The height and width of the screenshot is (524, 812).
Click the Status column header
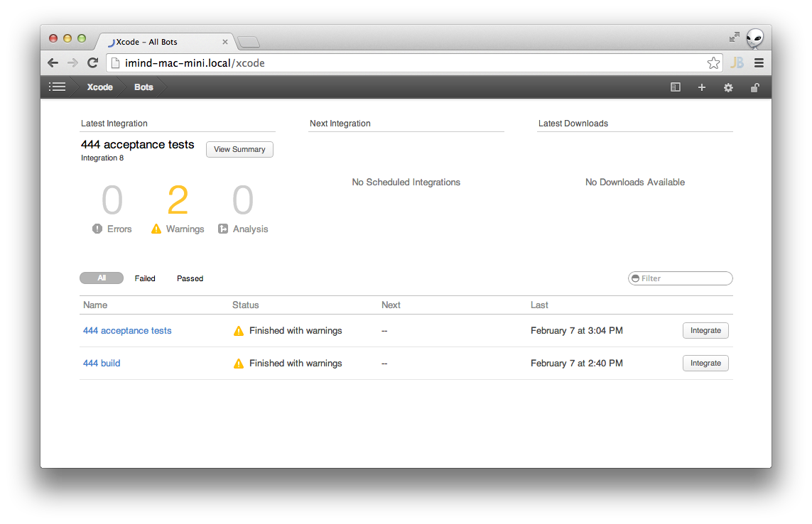pyautogui.click(x=246, y=305)
